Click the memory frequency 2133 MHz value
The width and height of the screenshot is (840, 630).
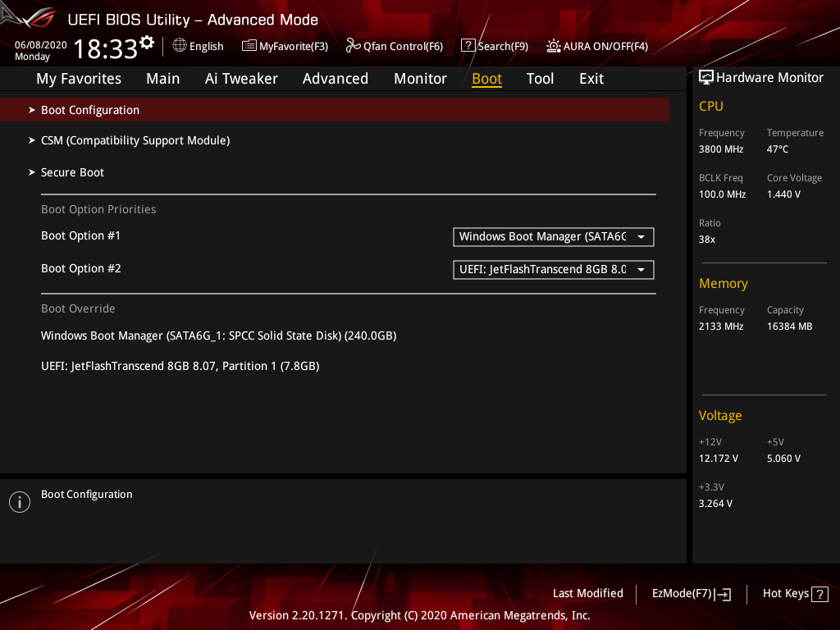click(720, 326)
